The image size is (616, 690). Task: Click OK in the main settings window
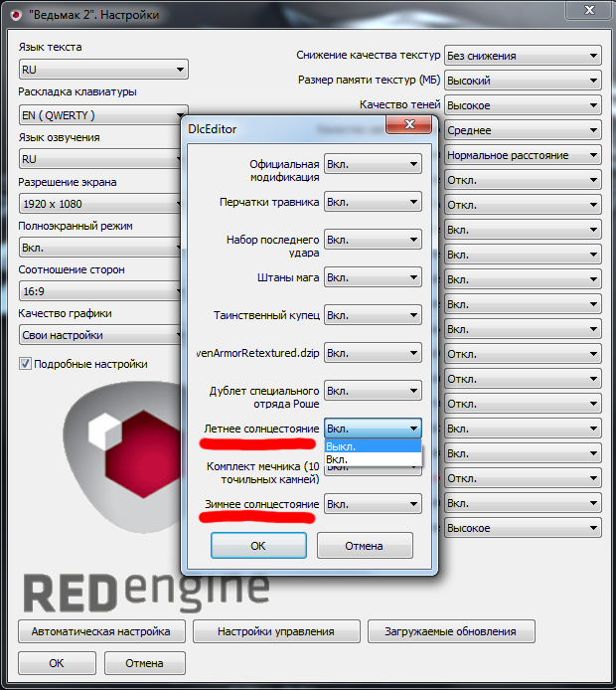point(57,663)
